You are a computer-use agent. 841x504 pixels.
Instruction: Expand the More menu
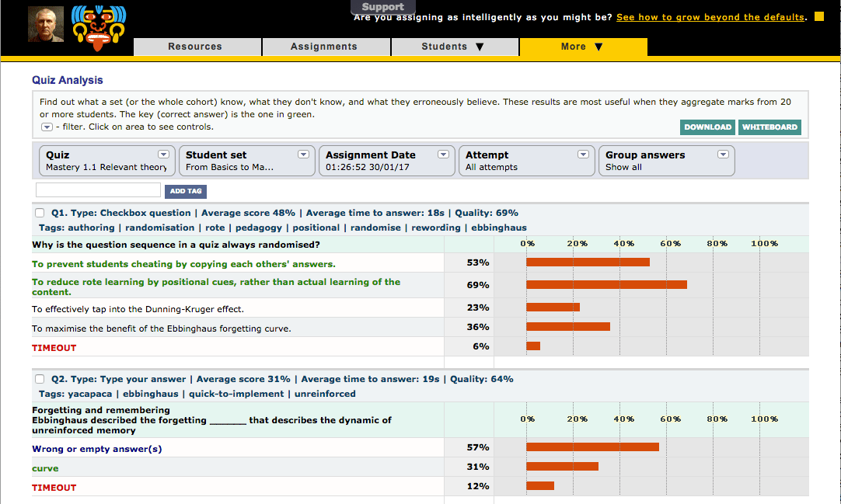582,47
